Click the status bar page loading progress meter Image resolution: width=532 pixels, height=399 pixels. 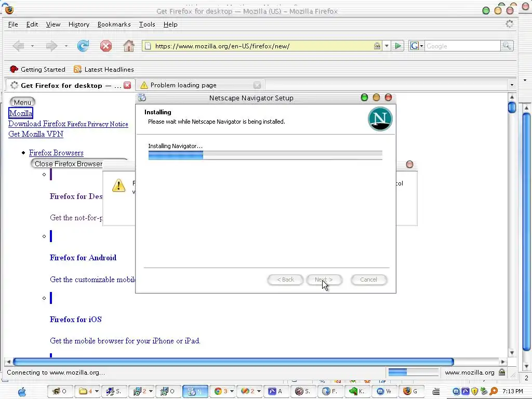click(x=413, y=372)
